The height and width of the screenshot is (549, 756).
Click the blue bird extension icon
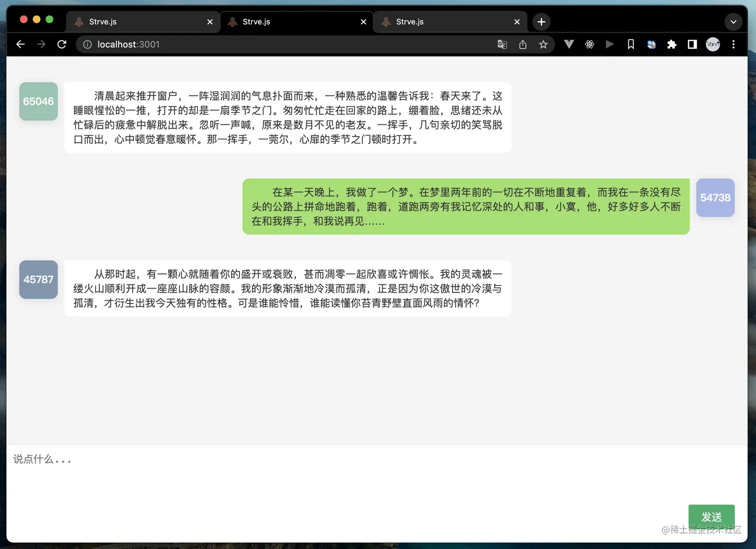click(651, 44)
